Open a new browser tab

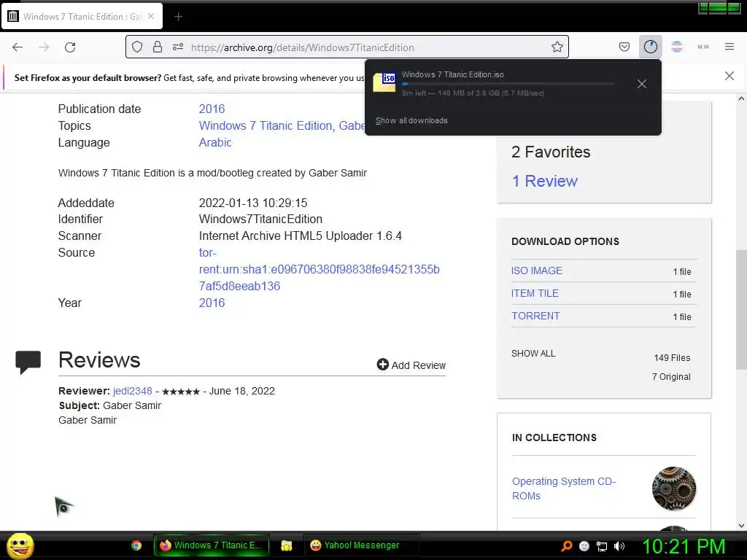click(178, 17)
